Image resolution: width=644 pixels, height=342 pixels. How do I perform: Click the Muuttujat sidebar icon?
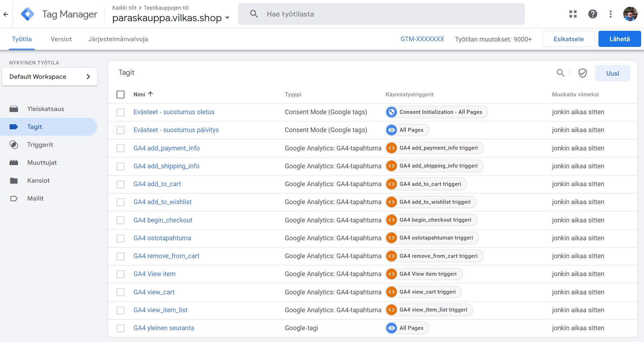pyautogui.click(x=14, y=163)
